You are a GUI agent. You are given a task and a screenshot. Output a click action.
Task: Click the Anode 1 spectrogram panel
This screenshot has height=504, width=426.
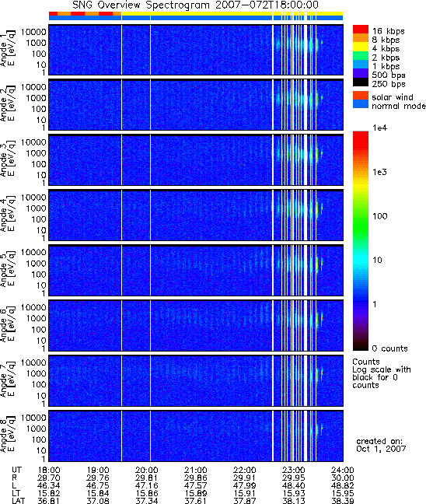[x=196, y=50]
